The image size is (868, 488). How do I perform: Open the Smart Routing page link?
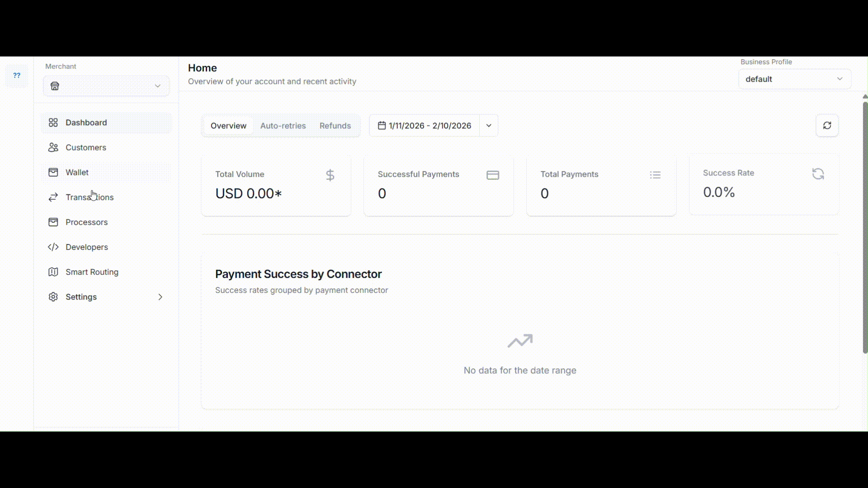pos(92,272)
